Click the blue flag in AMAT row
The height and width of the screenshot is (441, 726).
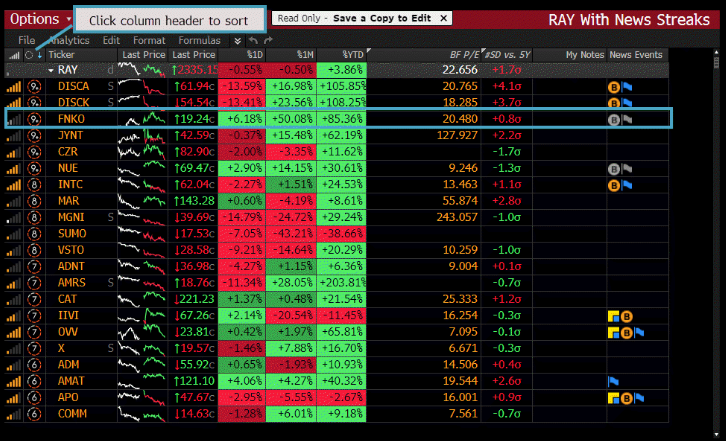click(613, 382)
